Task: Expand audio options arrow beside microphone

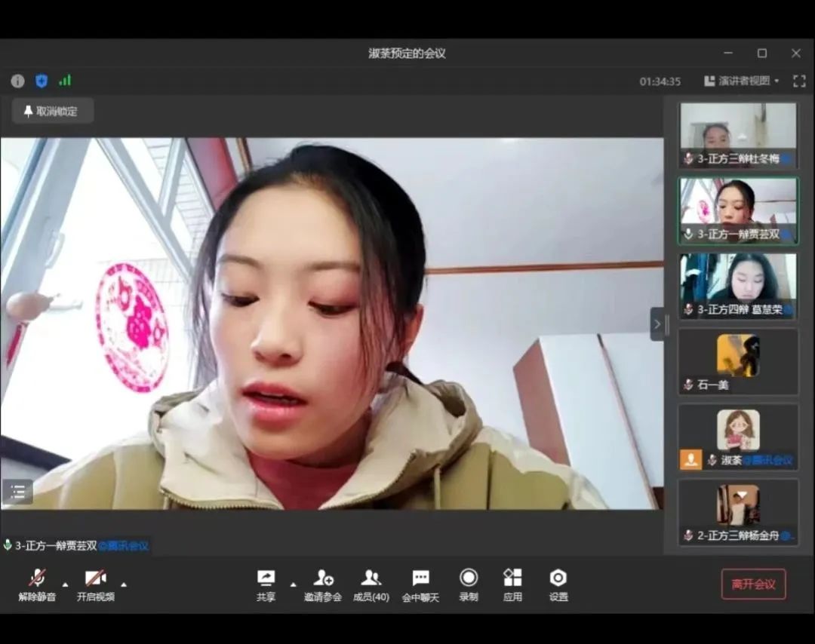Action: click(x=65, y=584)
